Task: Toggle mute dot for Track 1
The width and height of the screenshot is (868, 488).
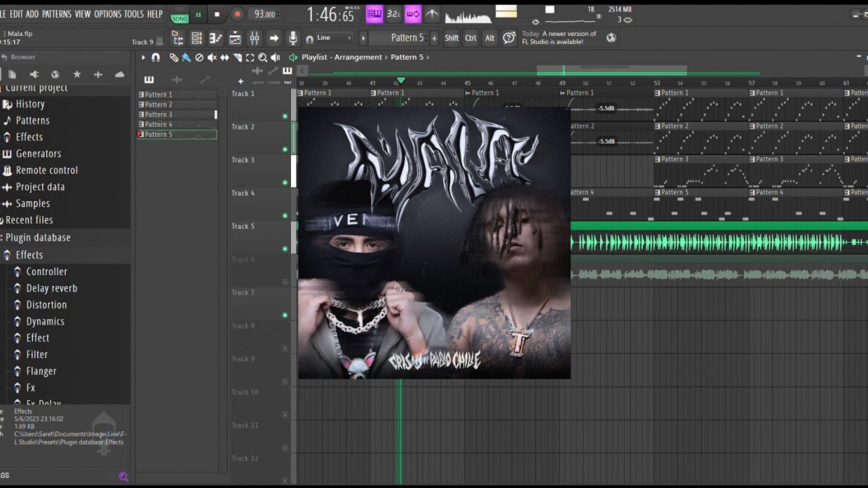Action: pos(285,116)
